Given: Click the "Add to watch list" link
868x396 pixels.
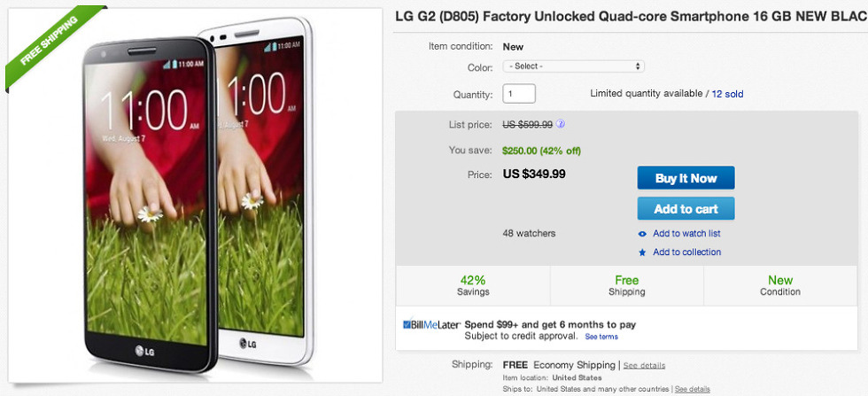Looking at the screenshot, I should tap(686, 234).
